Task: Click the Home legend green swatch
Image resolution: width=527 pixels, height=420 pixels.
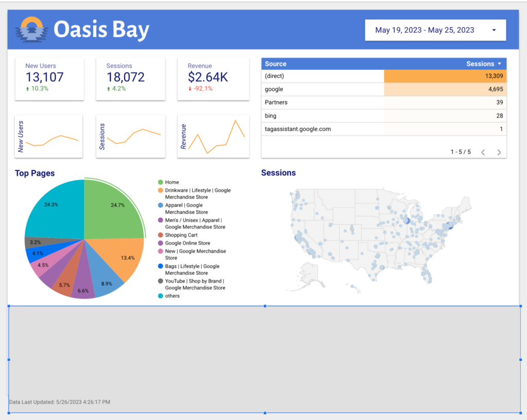Action: click(161, 182)
